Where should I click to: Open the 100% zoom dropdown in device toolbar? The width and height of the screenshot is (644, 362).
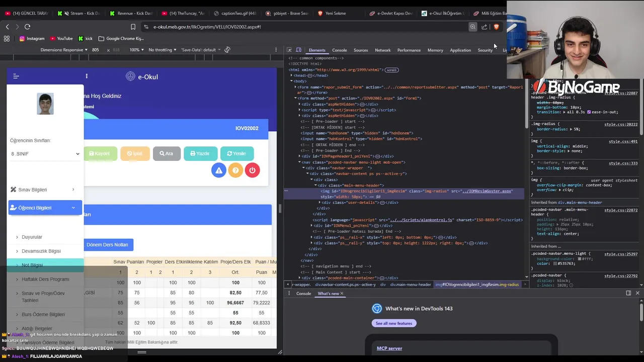pyautogui.click(x=136, y=50)
